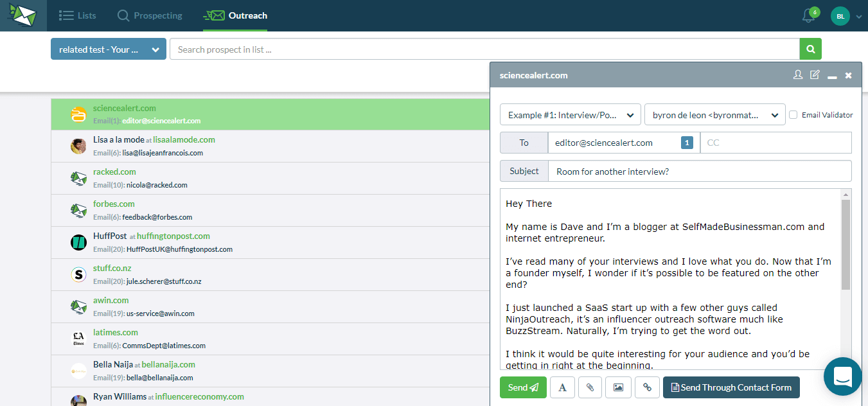This screenshot has height=406, width=868.
Task: Open the influencereconomy.com link
Action: [200, 396]
